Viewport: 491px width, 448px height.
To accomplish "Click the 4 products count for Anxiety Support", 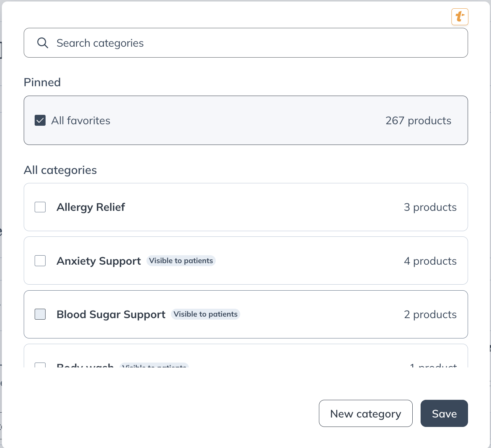I will point(430,261).
